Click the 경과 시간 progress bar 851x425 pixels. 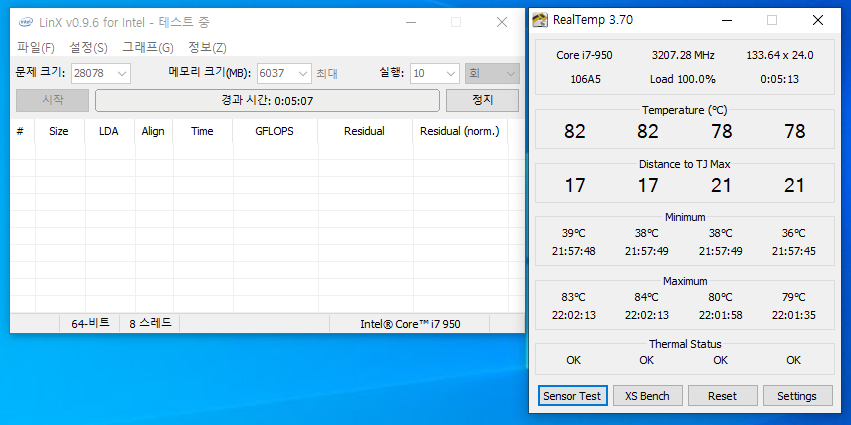pos(267,100)
